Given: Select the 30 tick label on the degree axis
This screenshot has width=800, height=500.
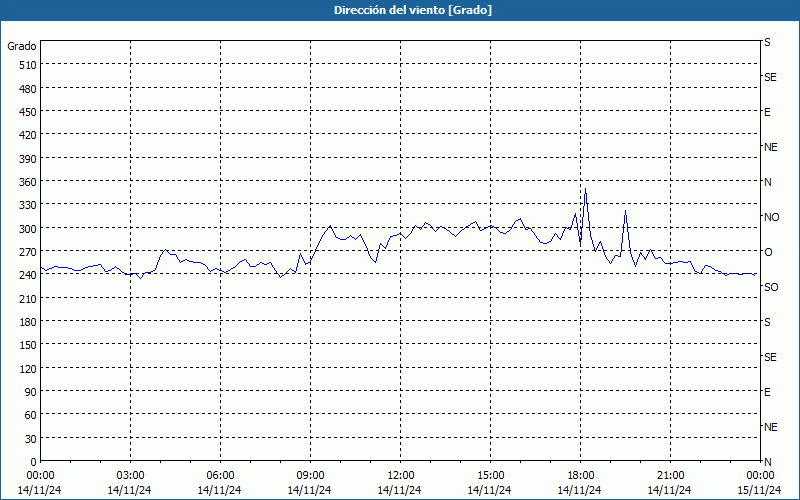Looking at the screenshot, I should pyautogui.click(x=31, y=439).
